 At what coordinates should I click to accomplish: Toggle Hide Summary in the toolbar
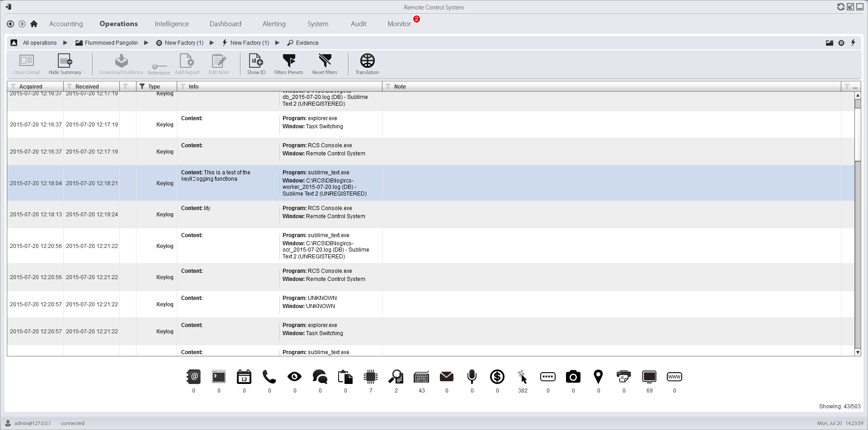65,64
